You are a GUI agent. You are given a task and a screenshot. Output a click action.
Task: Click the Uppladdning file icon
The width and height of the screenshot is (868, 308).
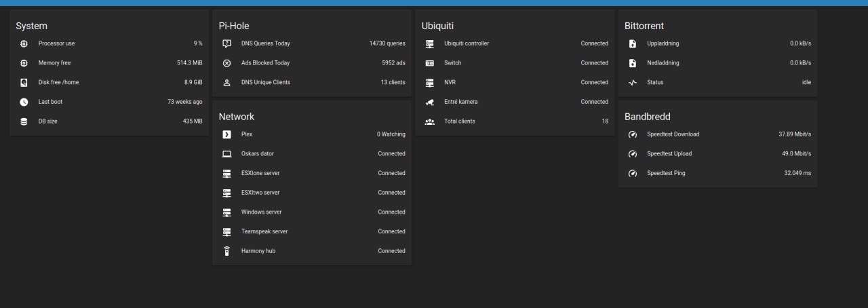click(632, 43)
